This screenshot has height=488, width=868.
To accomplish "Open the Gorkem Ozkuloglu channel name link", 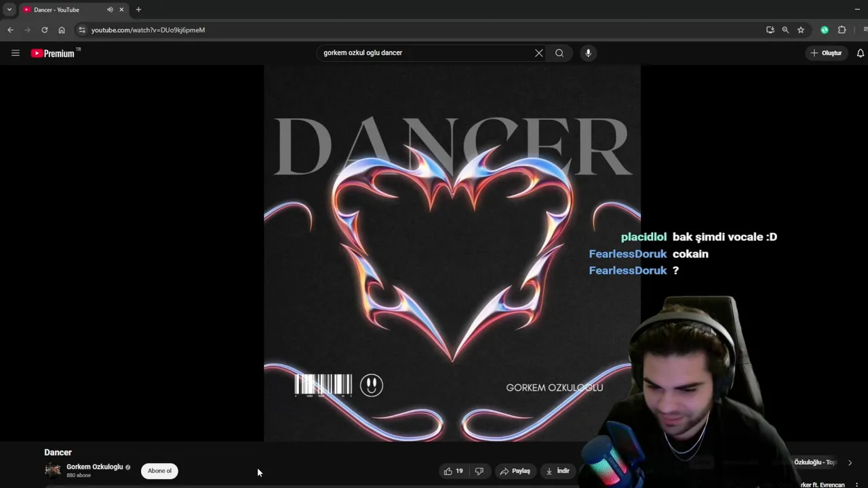I will click(95, 467).
